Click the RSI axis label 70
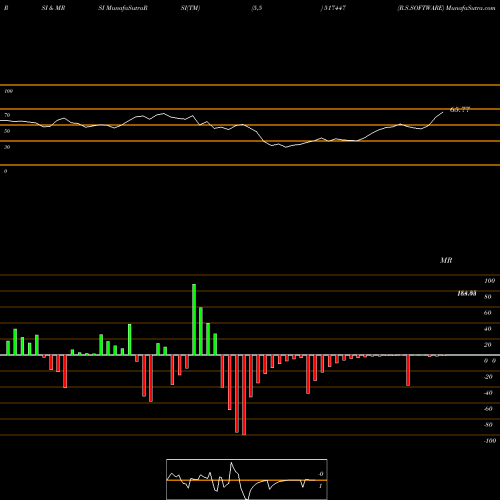This screenshot has width=500, height=500. tap(7, 115)
